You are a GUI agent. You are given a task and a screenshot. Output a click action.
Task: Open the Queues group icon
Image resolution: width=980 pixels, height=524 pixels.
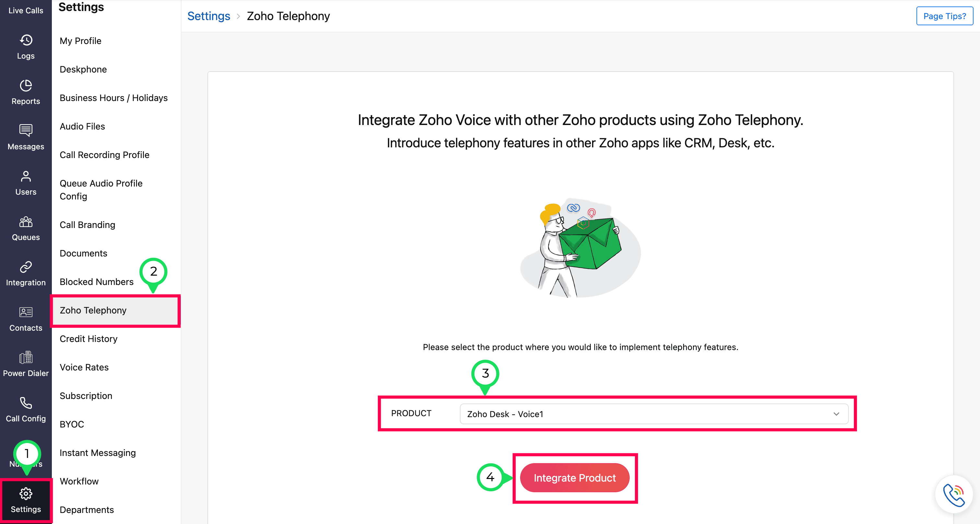coord(26,222)
